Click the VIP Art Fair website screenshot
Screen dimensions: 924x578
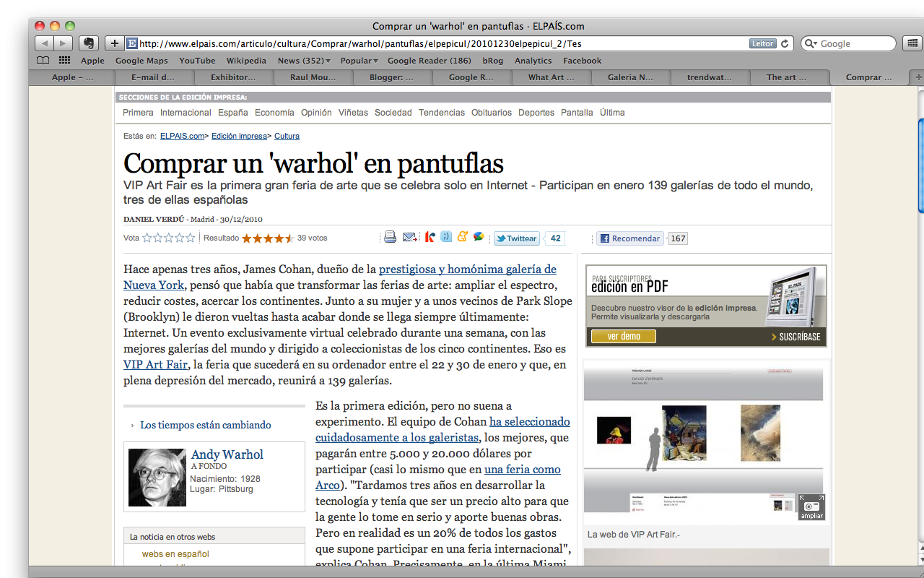[707, 442]
